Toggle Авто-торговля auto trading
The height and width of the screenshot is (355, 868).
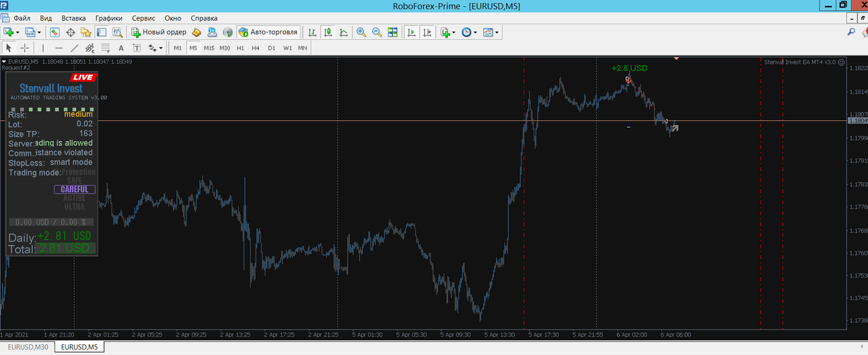pos(268,32)
